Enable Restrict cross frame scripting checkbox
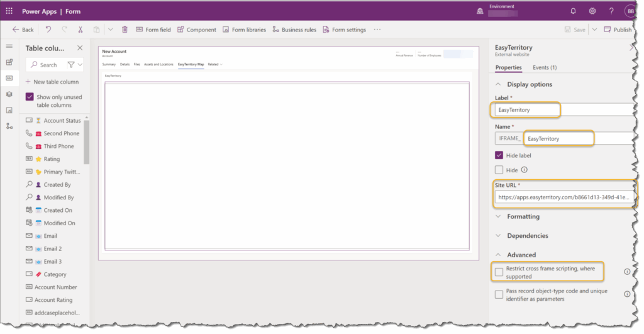The width and height of the screenshot is (644, 334). pos(499,272)
